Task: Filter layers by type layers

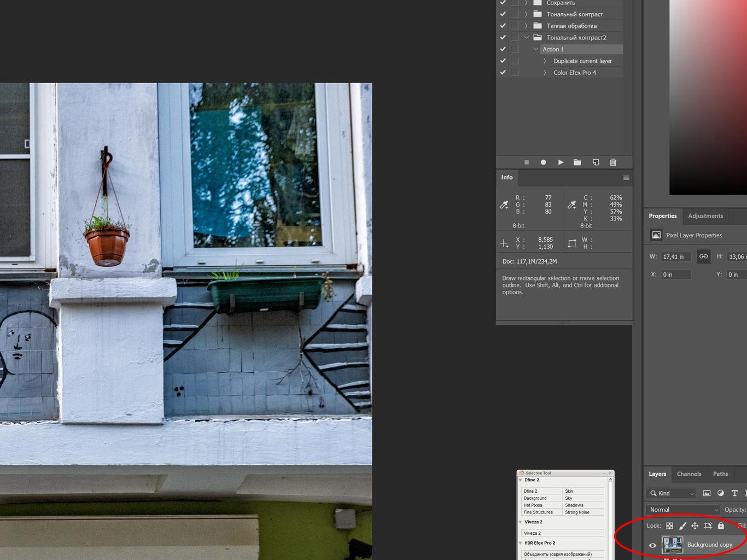Action: [x=734, y=493]
